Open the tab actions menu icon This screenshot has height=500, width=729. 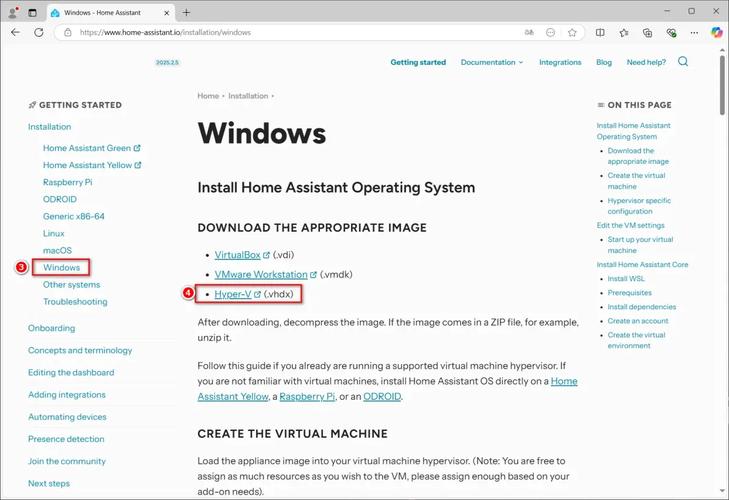coord(33,13)
